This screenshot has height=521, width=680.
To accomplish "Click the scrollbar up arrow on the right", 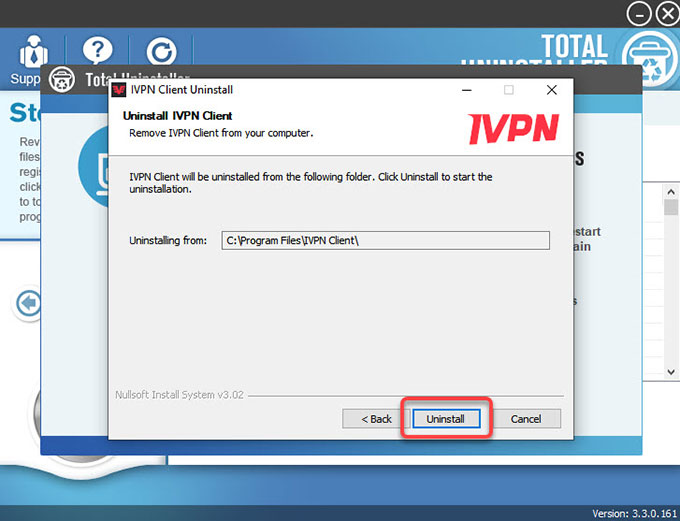I will click(671, 192).
